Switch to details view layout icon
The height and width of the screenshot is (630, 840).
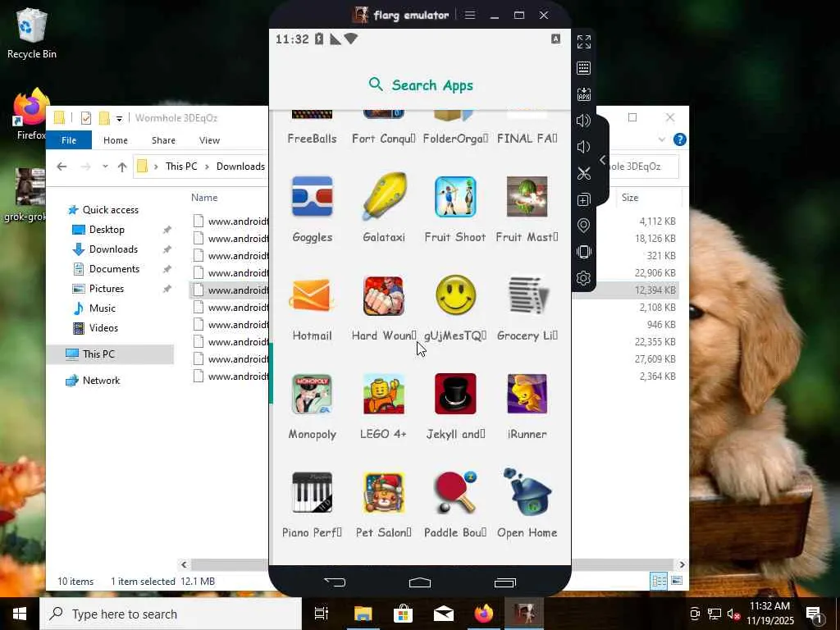(659, 581)
